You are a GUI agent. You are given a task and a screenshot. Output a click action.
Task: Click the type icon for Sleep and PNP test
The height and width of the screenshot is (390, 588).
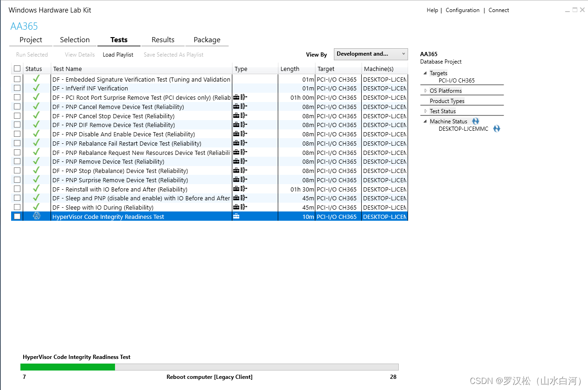point(240,198)
